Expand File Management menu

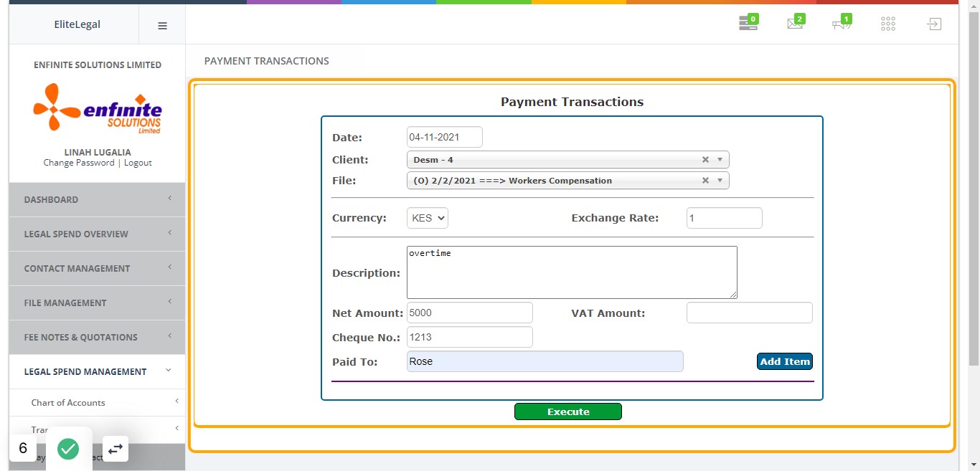97,303
